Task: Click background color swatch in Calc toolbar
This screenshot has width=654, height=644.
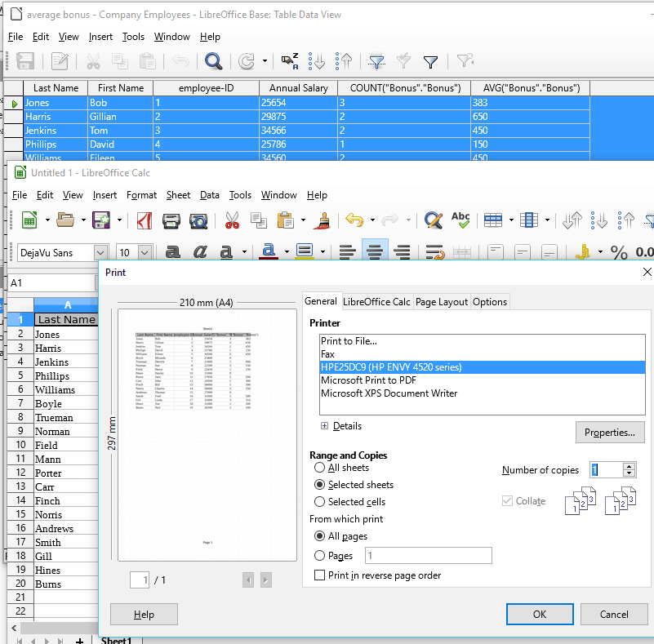Action: [x=305, y=251]
